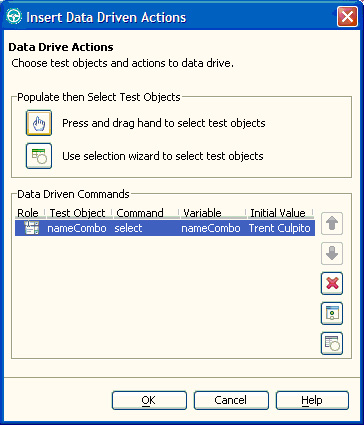The image size is (364, 425).
Task: Move selected command down with arrow icon
Action: click(x=332, y=254)
